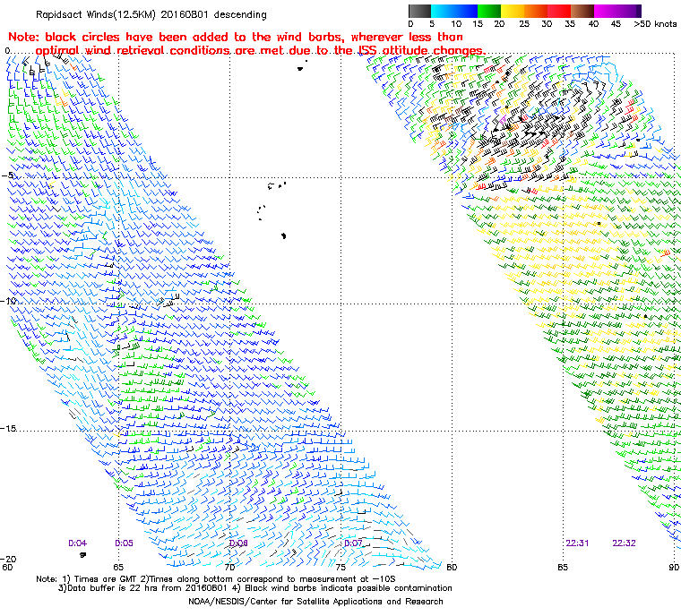Click the '40' legend scale label
The image size is (681, 616).
593,24
